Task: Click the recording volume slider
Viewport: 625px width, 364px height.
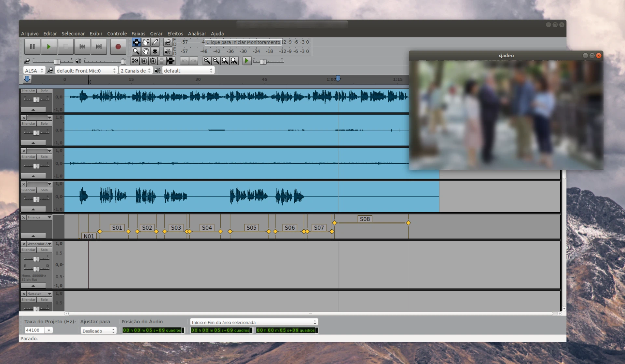Action: click(57, 61)
